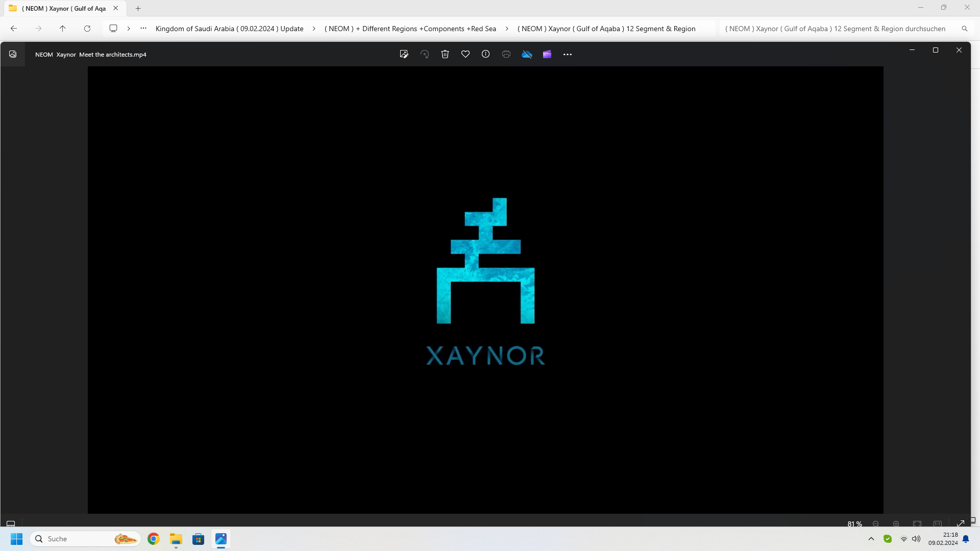Click the taskbar Suche search box

click(x=85, y=539)
